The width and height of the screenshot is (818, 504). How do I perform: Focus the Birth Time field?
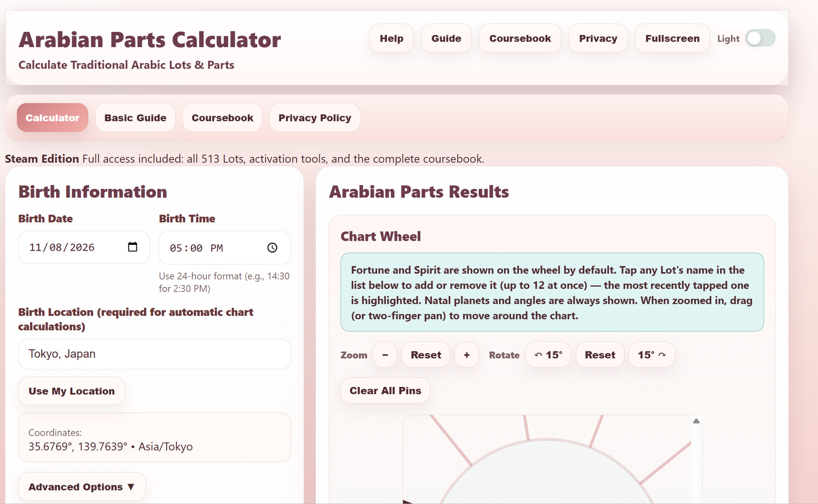point(225,248)
